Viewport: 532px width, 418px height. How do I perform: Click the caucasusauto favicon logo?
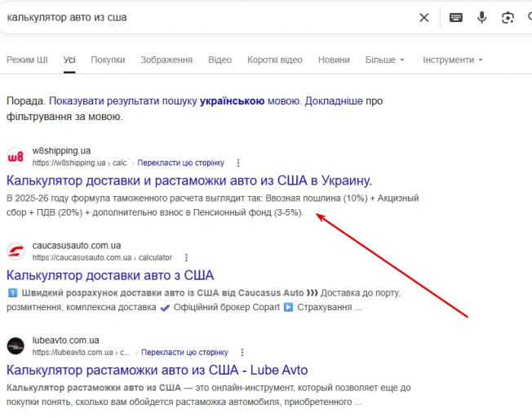tap(16, 251)
